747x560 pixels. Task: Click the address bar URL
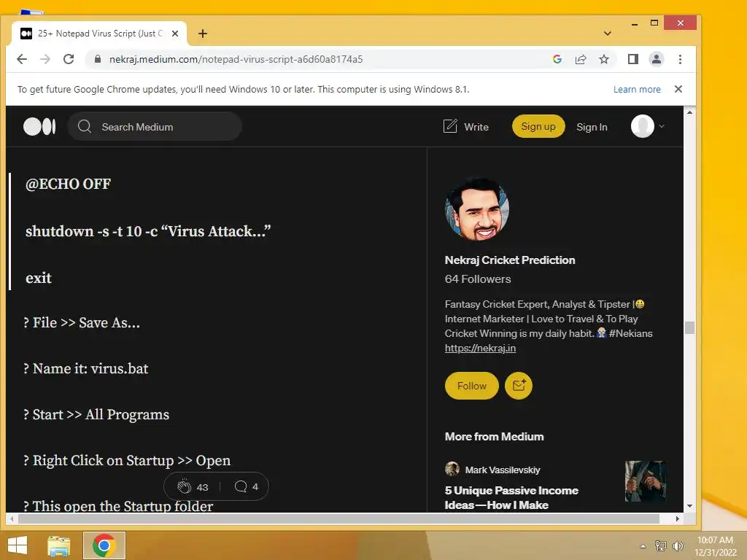coord(236,59)
